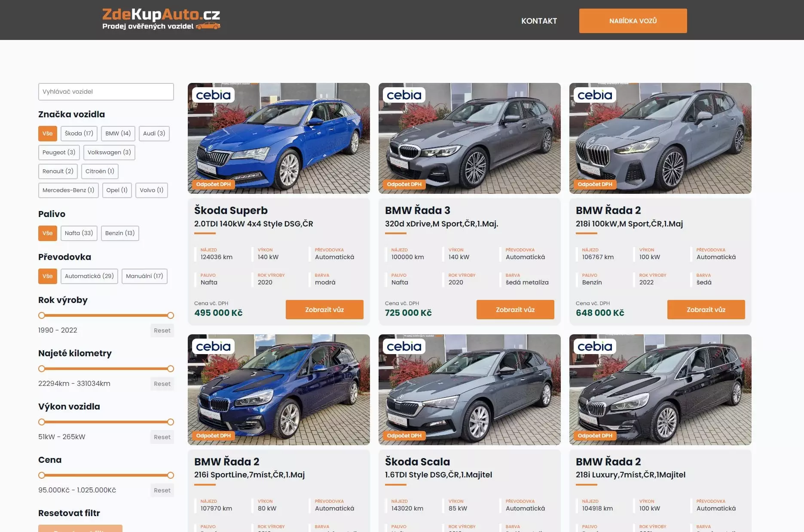
Task: Filter by Volkswagen (3) brand
Action: pos(109,152)
